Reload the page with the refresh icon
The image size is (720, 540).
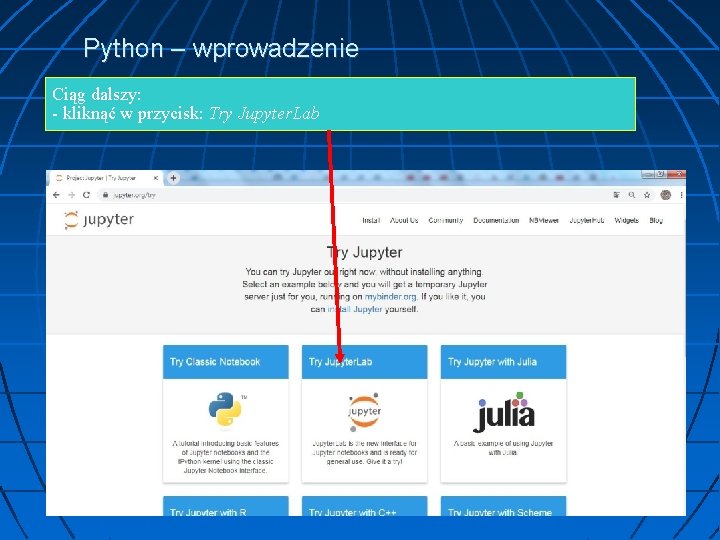tap(86, 195)
